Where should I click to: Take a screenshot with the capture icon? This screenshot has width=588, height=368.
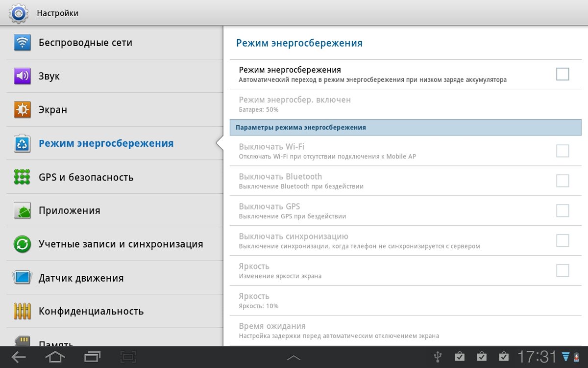pyautogui.click(x=128, y=357)
